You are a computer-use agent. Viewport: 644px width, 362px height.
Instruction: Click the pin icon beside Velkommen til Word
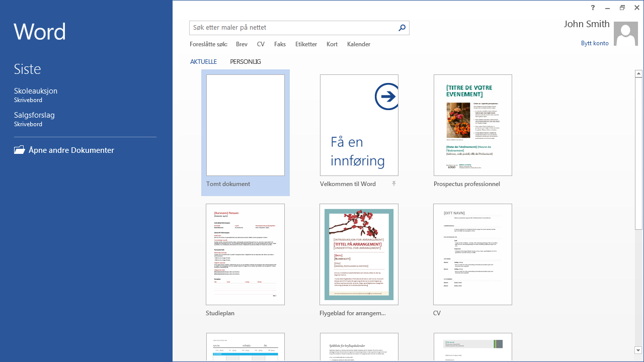pyautogui.click(x=394, y=184)
